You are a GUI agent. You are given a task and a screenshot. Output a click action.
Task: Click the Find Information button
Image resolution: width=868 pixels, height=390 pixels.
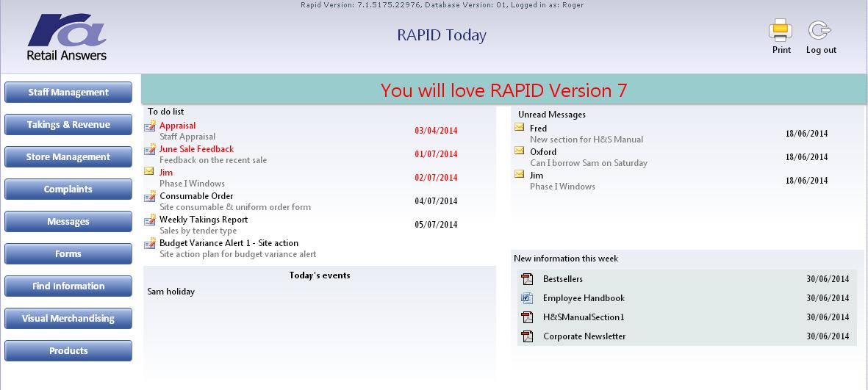[68, 286]
